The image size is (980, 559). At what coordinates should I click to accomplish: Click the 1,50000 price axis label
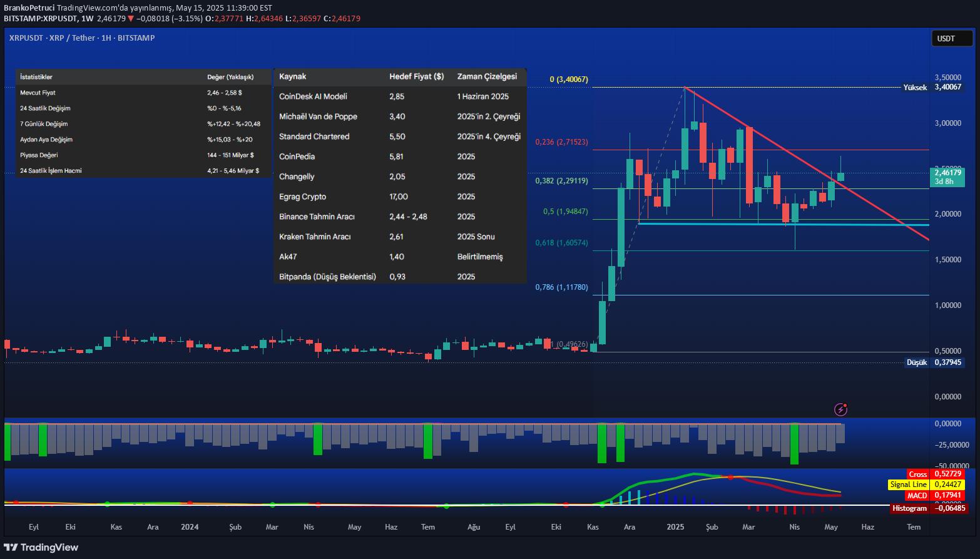[x=948, y=260]
